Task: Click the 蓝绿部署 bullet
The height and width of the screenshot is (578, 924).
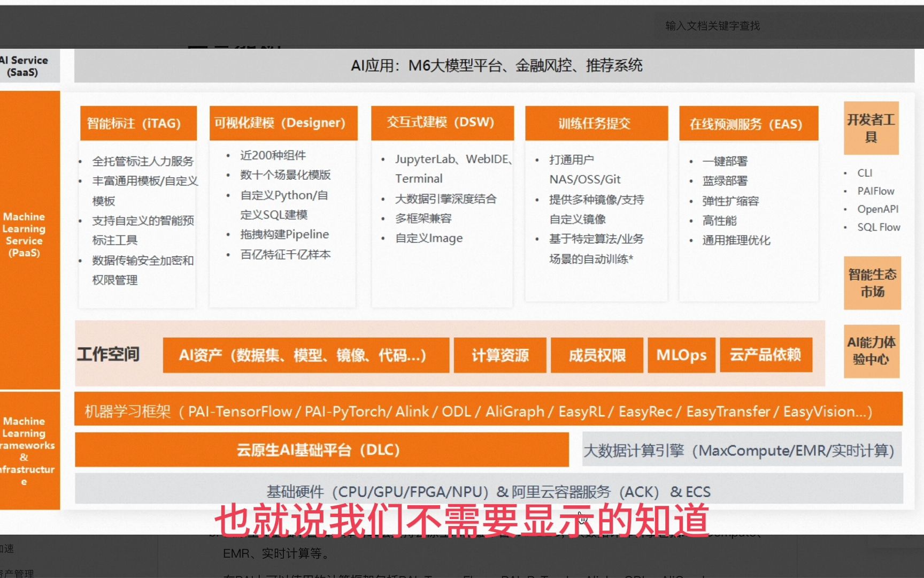Action: (725, 181)
